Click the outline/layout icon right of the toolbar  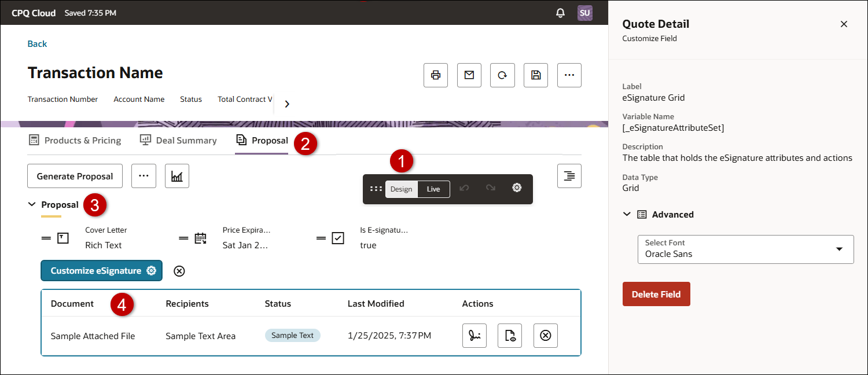[569, 175]
